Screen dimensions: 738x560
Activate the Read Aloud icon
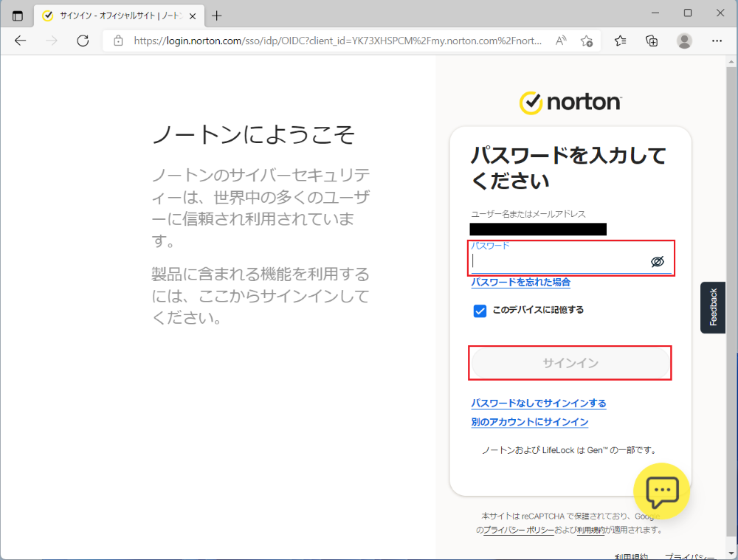click(x=561, y=41)
